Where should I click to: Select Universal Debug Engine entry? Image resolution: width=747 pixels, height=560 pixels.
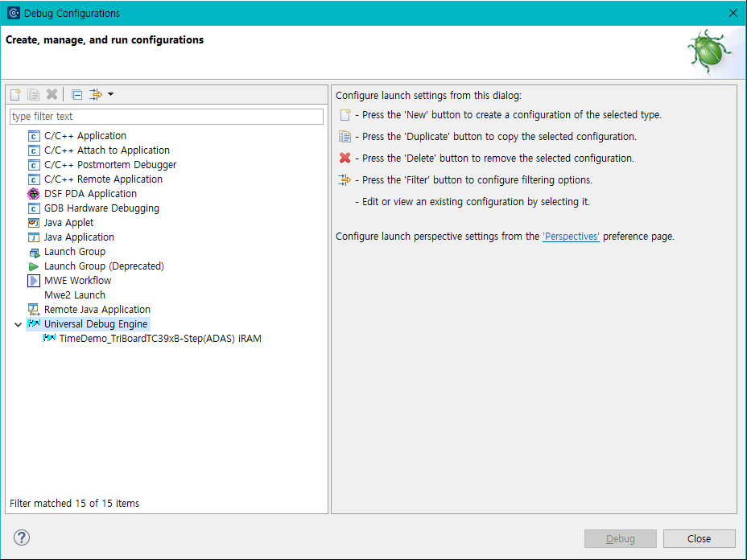click(96, 323)
